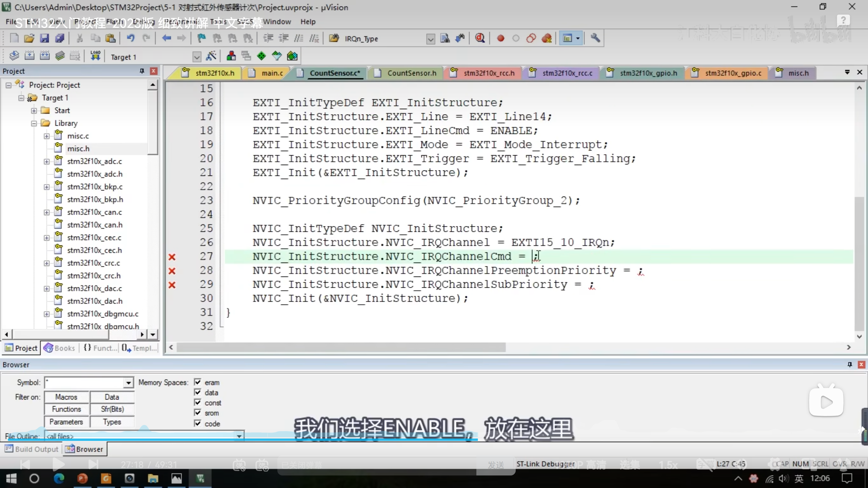
Task: Click the Insert Breakpoint red dot icon
Action: 500,38
